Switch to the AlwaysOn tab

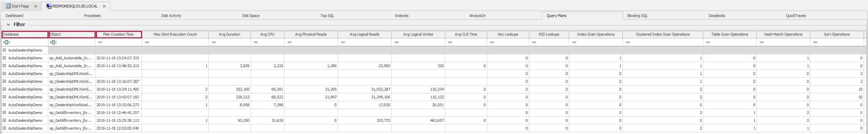click(x=477, y=16)
